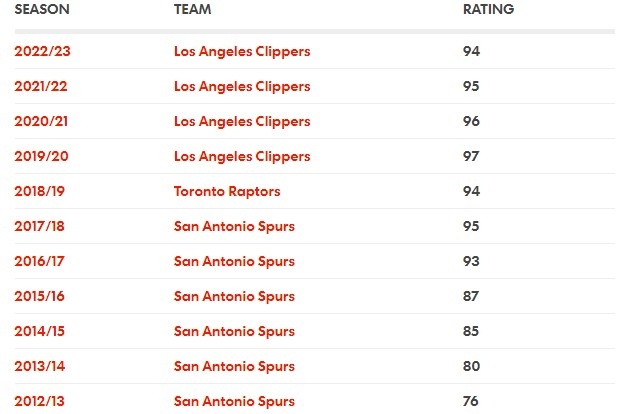
Task: Open the 2020/21 season link
Action: point(41,121)
